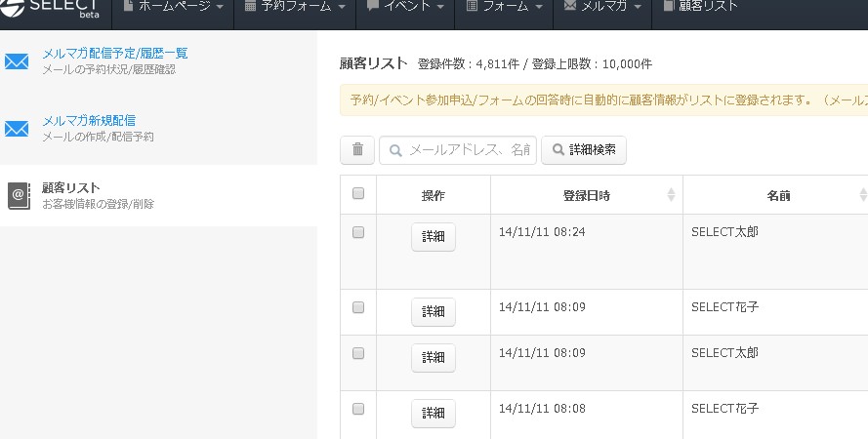Click the SELECT太郎 name in 08:24 row

[x=724, y=231]
